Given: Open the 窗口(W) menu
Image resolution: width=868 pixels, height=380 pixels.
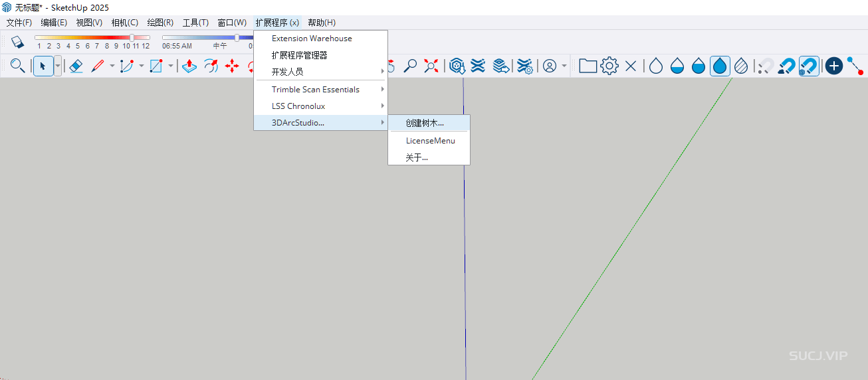Looking at the screenshot, I should pyautogui.click(x=232, y=23).
